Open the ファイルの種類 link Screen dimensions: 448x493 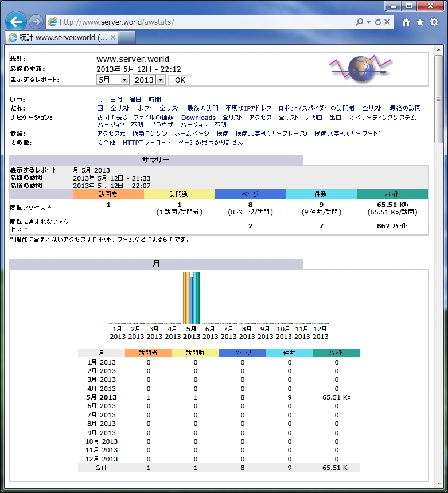coord(154,118)
